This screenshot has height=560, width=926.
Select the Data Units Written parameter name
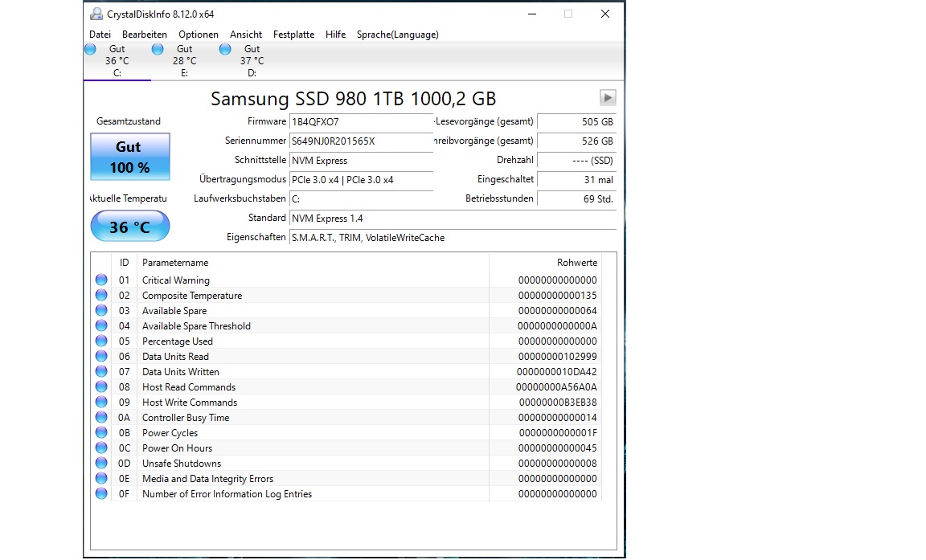pos(181,372)
